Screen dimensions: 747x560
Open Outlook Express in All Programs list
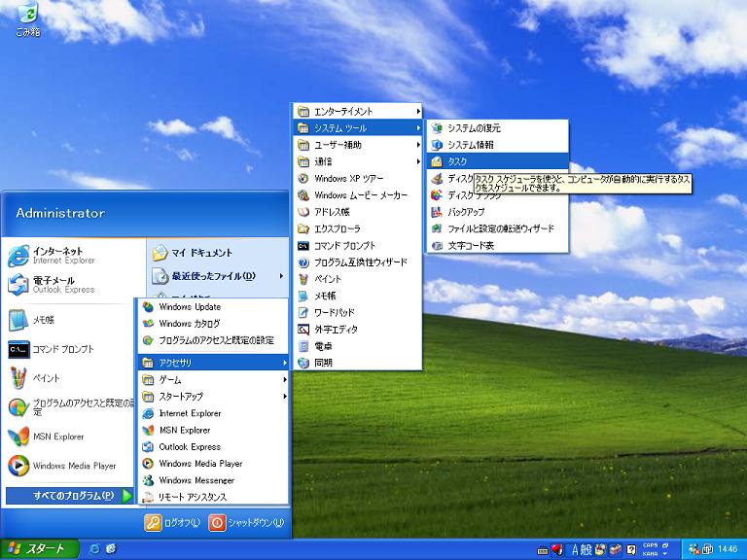(213, 446)
